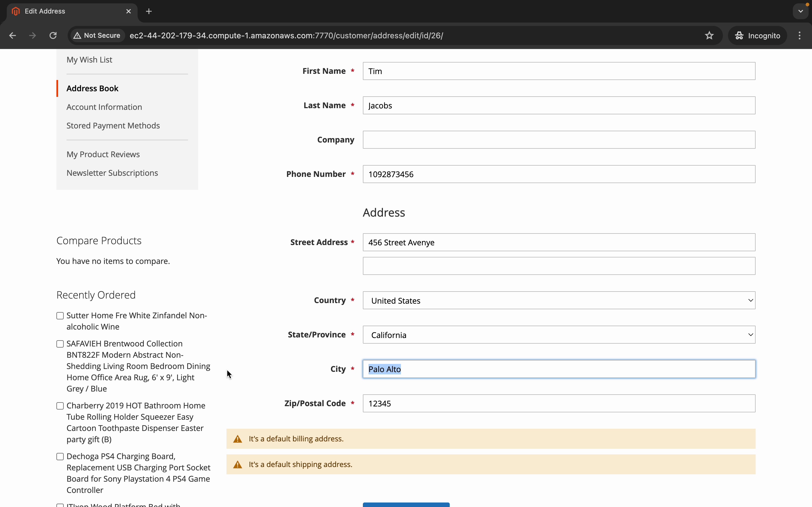Click into the Zip/Postal Code field
812x507 pixels.
(559, 403)
